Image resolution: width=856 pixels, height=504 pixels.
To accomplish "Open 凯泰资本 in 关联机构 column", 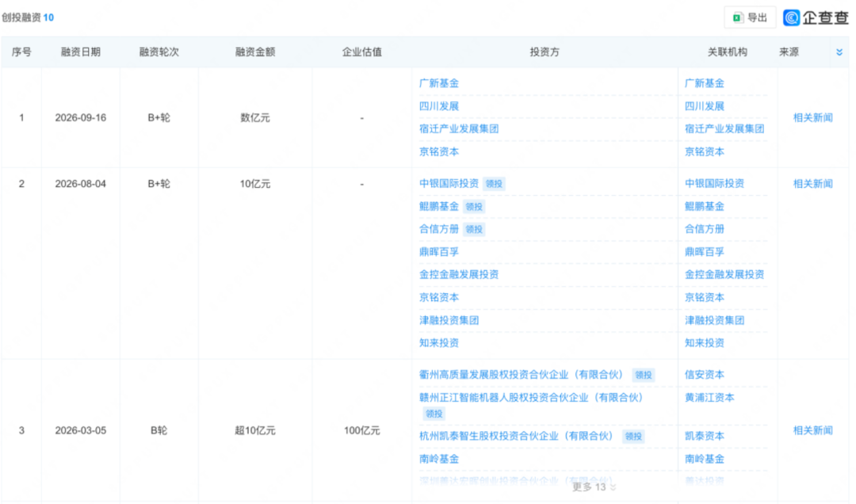I will pos(705,436).
